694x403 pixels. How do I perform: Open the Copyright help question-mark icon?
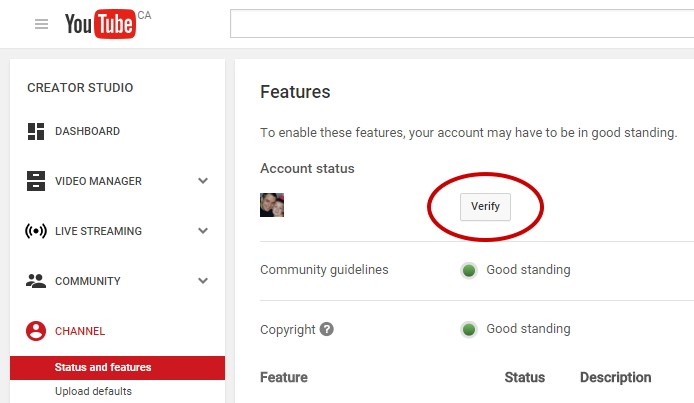(x=327, y=329)
